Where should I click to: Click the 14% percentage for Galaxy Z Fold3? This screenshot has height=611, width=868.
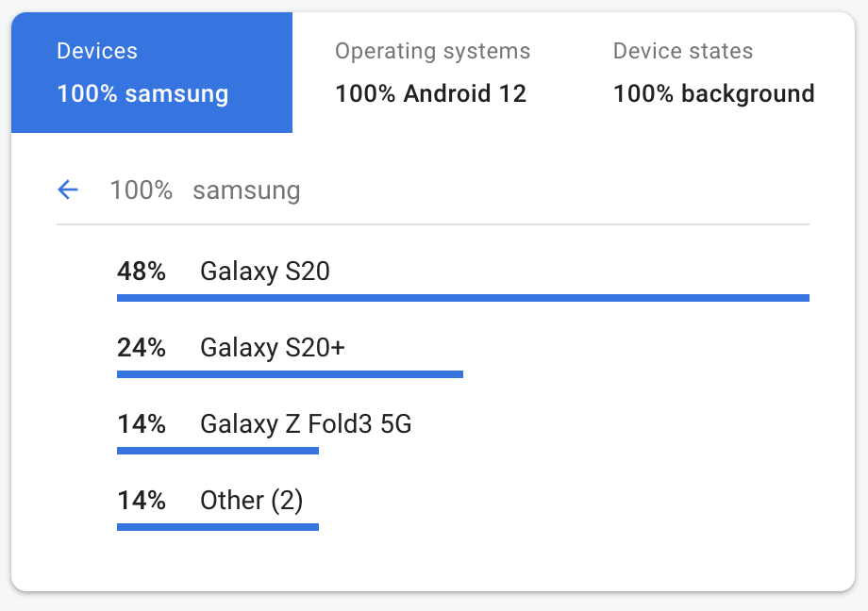[x=142, y=424]
